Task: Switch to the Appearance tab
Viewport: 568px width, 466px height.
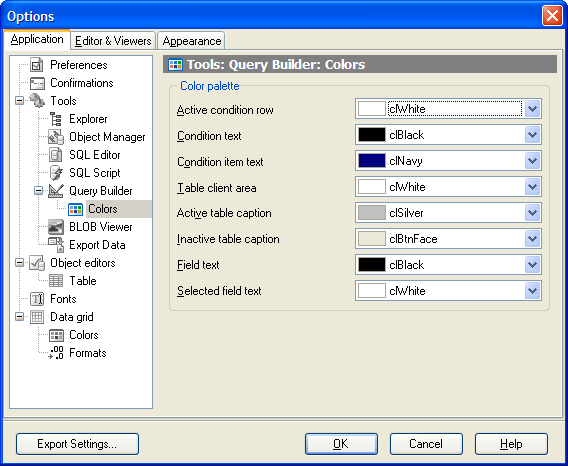Action: [x=192, y=41]
